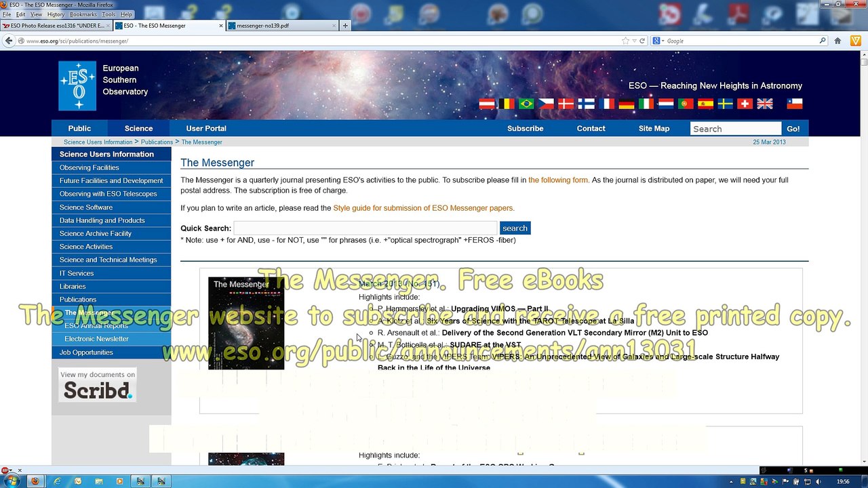Open the History menu

click(x=56, y=14)
